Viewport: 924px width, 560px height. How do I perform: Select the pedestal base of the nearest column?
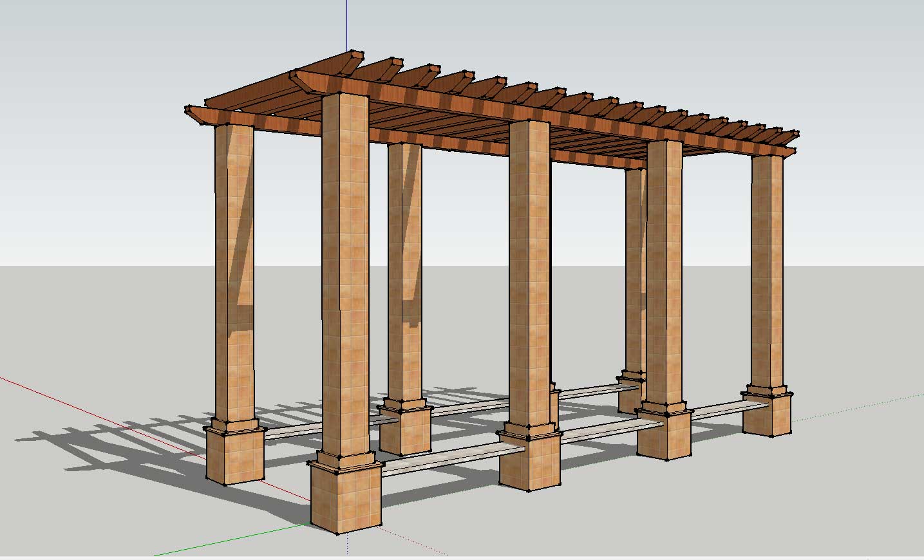[x=346, y=498]
